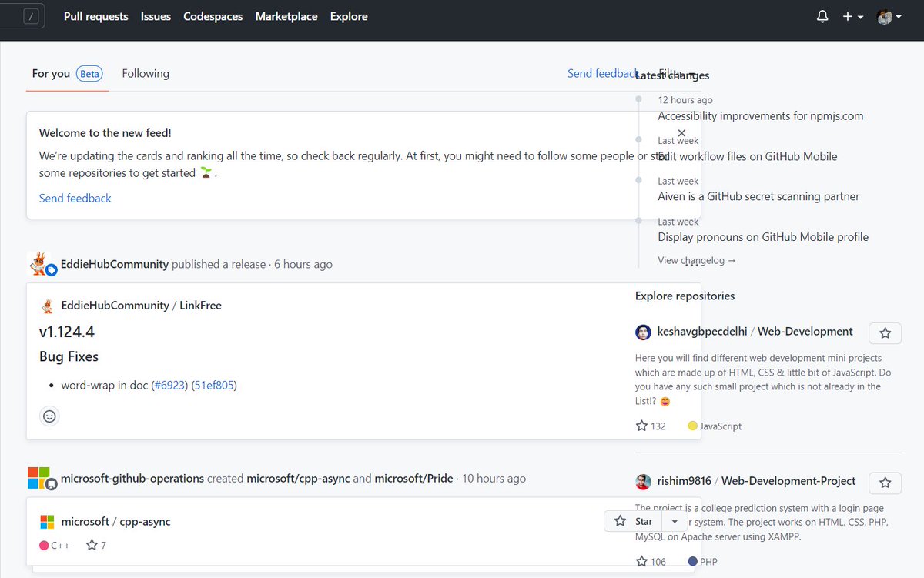Viewport: 924px width, 578px height.
Task: Open Codespaces in top navigation
Action: tap(213, 16)
